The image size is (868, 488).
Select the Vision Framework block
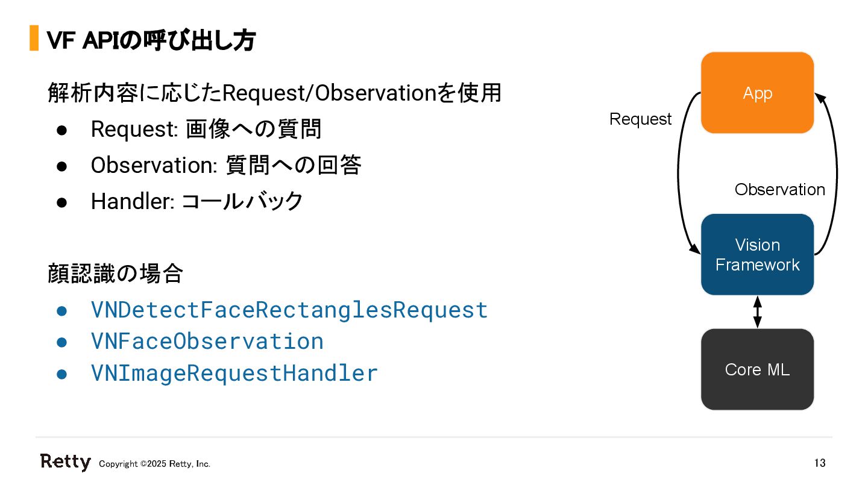click(757, 255)
